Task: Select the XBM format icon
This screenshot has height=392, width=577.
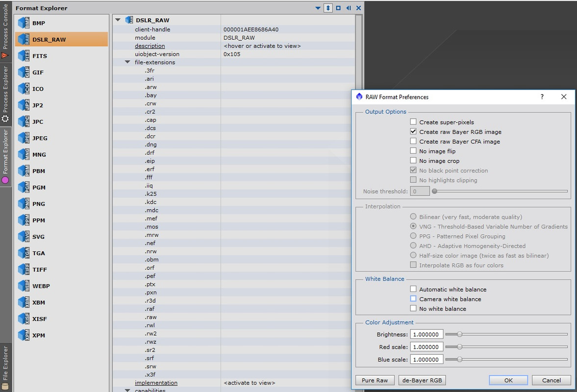Action: click(24, 302)
